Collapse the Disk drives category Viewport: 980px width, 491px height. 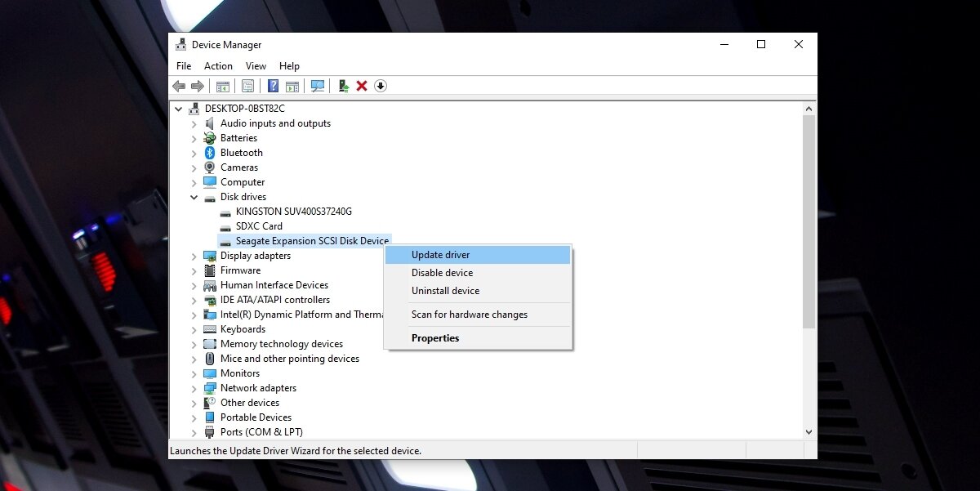click(x=194, y=197)
